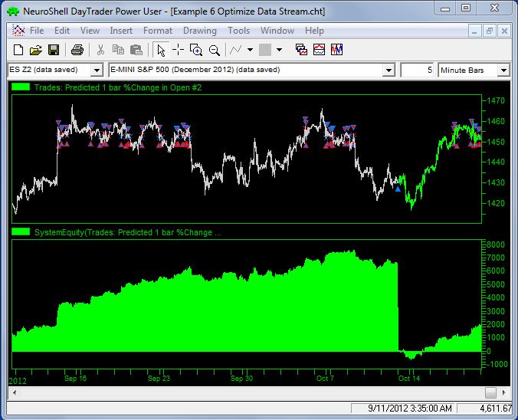Viewport: 518px width, 420px height.
Task: Click the Oct 7 date label
Action: 325,379
